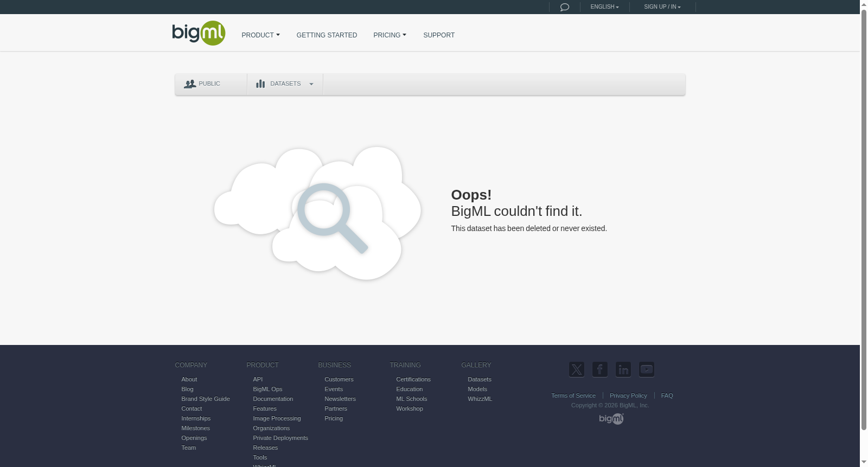
Task: Click the Events footer link
Action: point(334,389)
